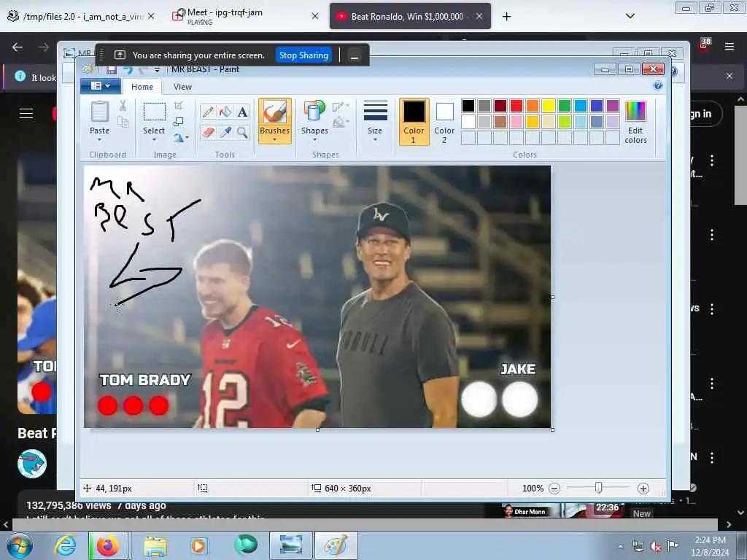Click the taskbar clock showing 2:24 PM
The height and width of the screenshot is (560, 747).
pos(710,545)
